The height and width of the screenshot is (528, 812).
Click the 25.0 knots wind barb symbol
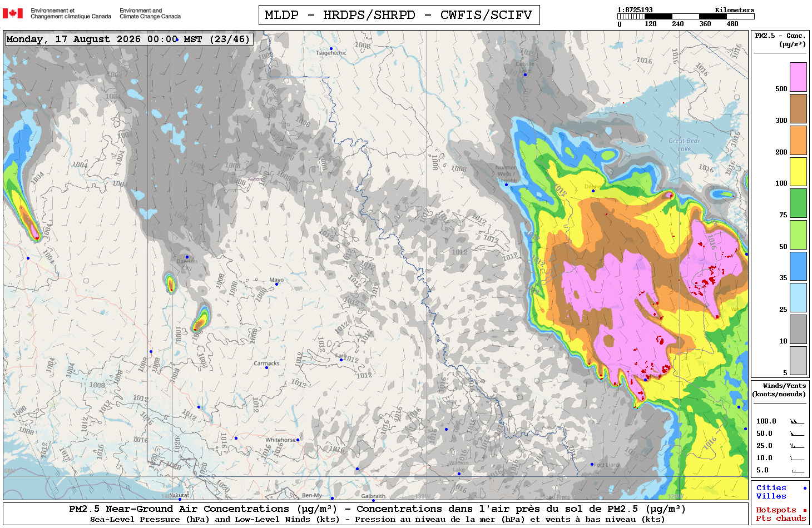[x=797, y=446]
